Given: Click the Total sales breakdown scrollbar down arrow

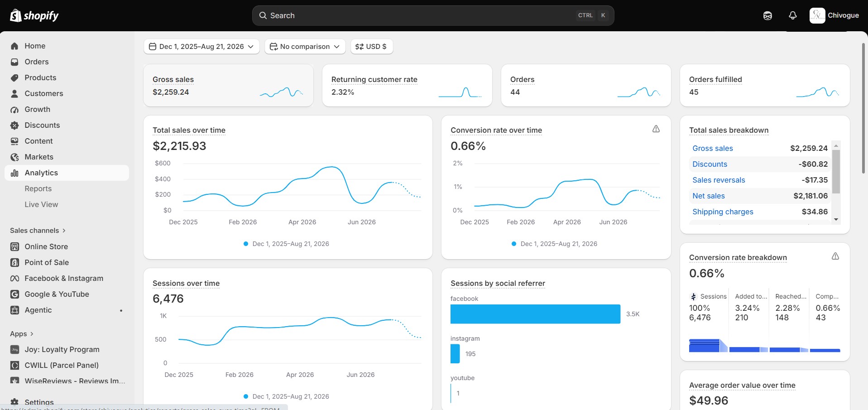Looking at the screenshot, I should (836, 219).
